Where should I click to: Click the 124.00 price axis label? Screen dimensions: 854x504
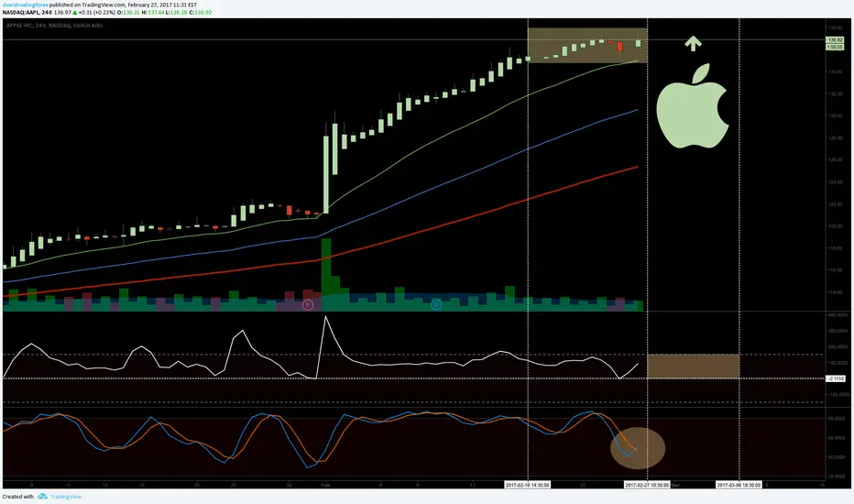(836, 182)
